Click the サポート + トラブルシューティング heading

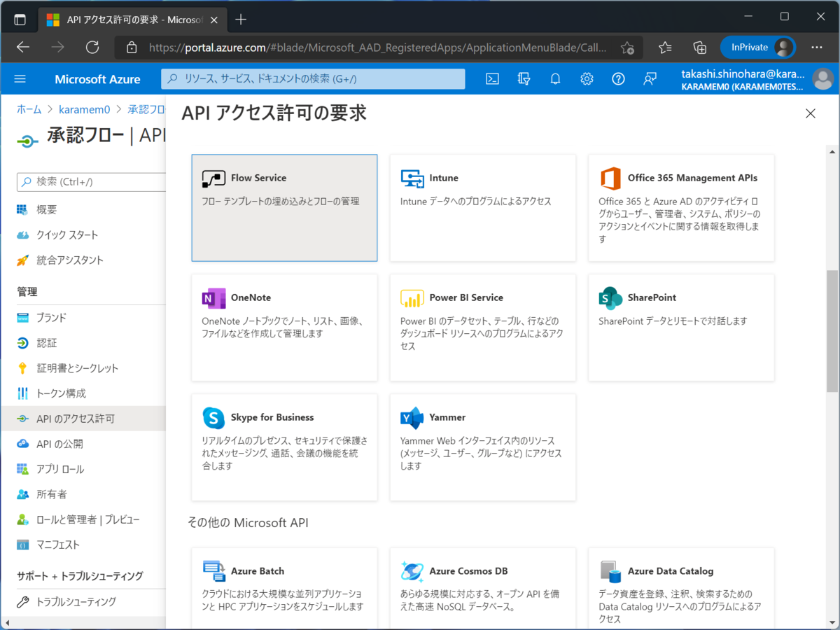[x=80, y=575]
